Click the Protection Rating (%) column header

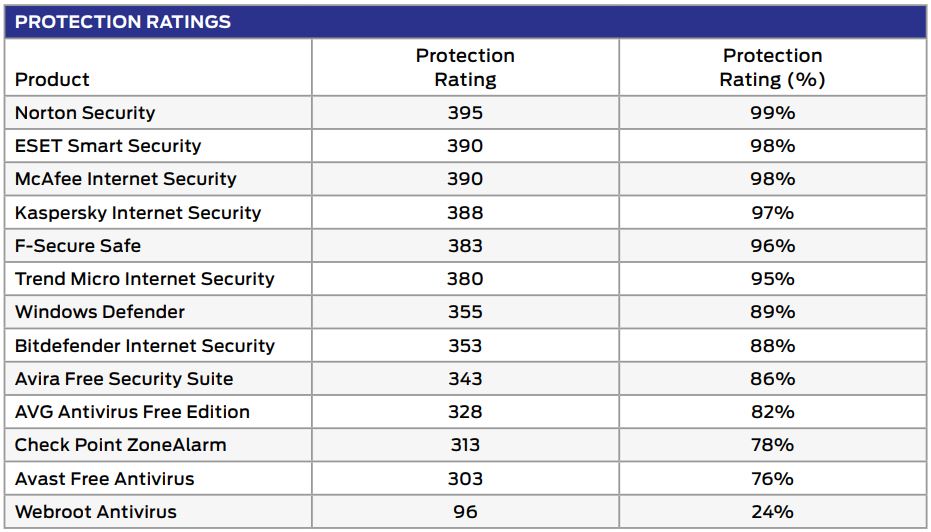tap(772, 67)
